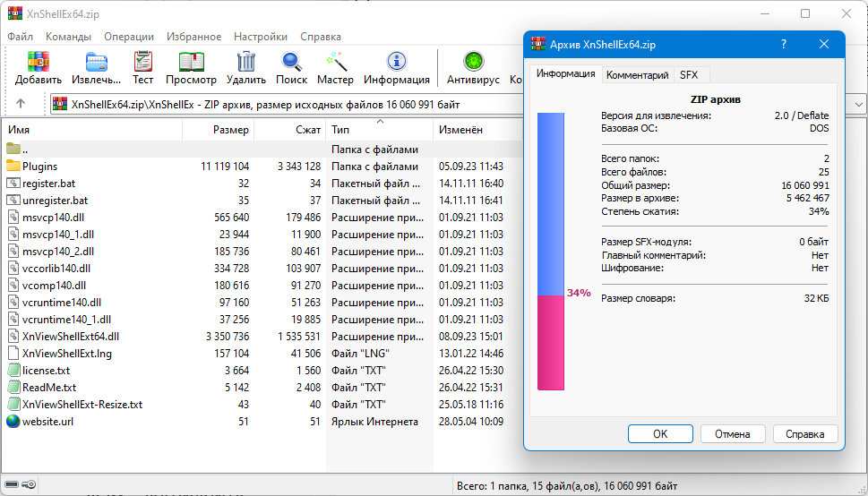Switch to the SFX tab
The height and width of the screenshot is (496, 868).
pos(689,74)
